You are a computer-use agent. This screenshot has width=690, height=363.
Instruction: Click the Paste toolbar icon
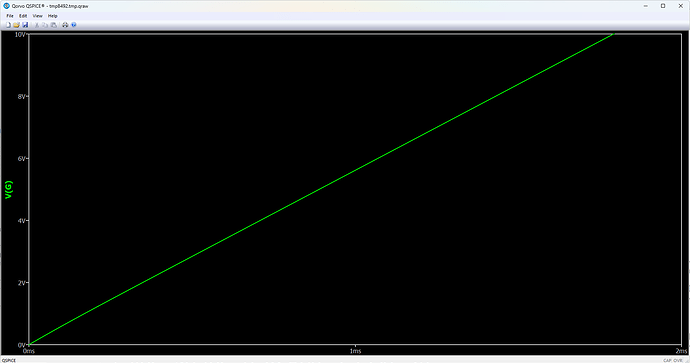pos(54,25)
